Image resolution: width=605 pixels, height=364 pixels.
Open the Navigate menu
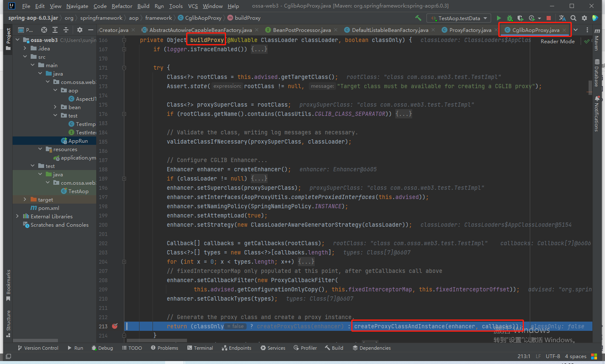point(77,6)
